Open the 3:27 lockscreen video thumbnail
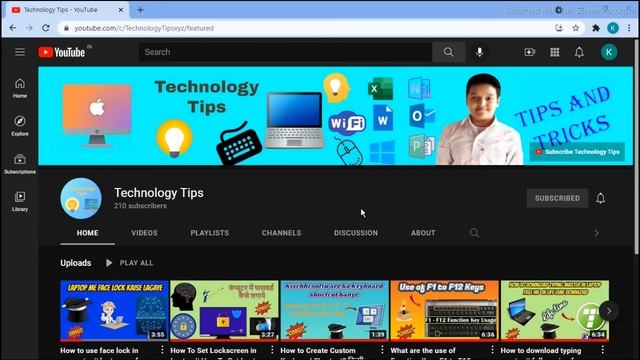 [224, 310]
